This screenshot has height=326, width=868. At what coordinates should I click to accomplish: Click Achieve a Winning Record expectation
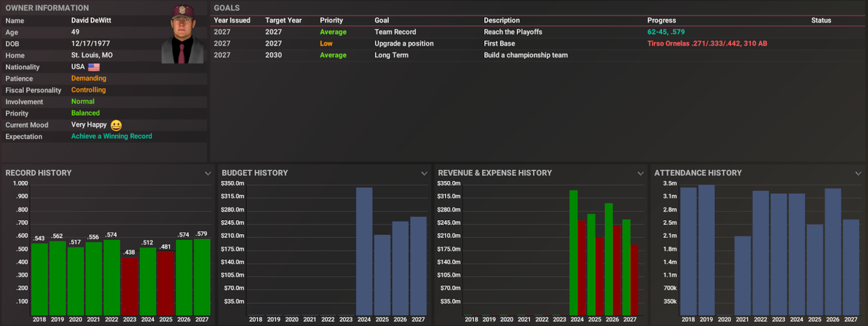[112, 136]
